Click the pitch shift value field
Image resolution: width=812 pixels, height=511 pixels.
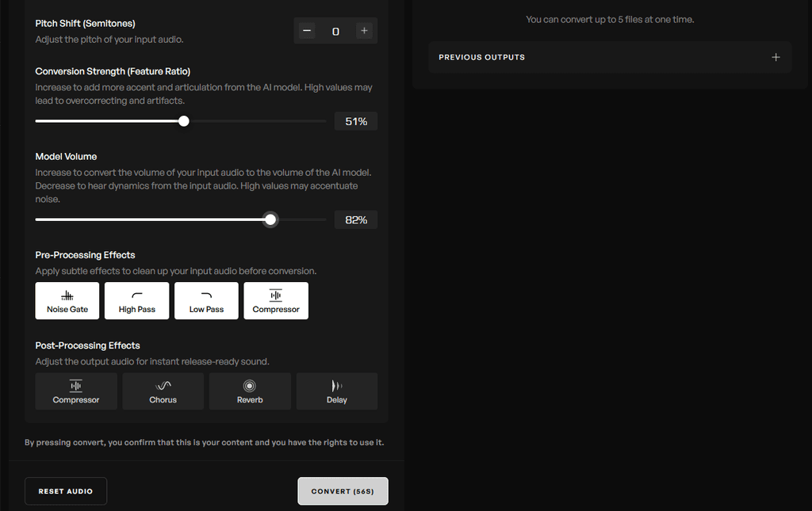click(335, 30)
